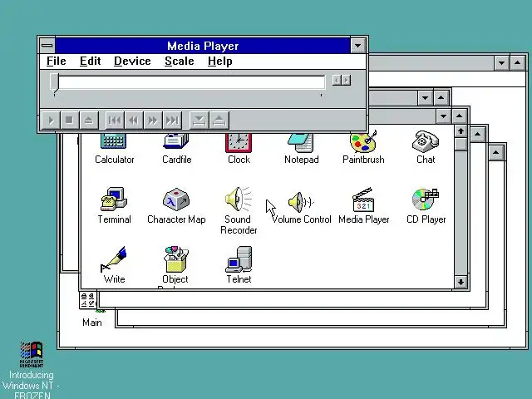
Task: Open the Notepad icon
Action: pyautogui.click(x=301, y=142)
